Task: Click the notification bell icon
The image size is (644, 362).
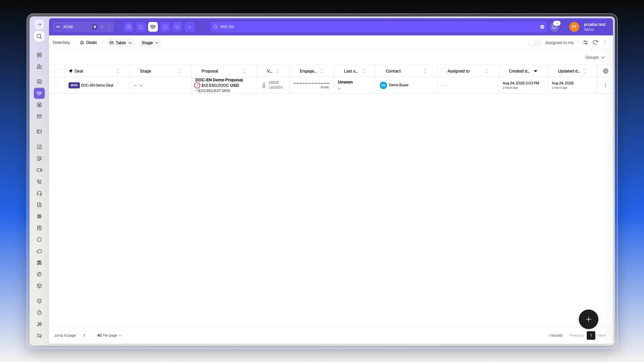Action: [x=554, y=27]
